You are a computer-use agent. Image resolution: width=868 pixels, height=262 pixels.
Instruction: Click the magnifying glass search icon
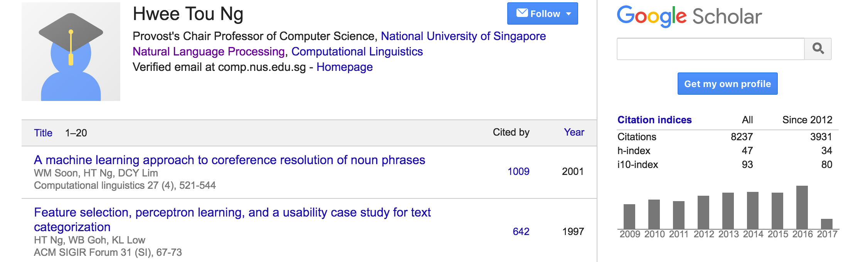pyautogui.click(x=818, y=49)
